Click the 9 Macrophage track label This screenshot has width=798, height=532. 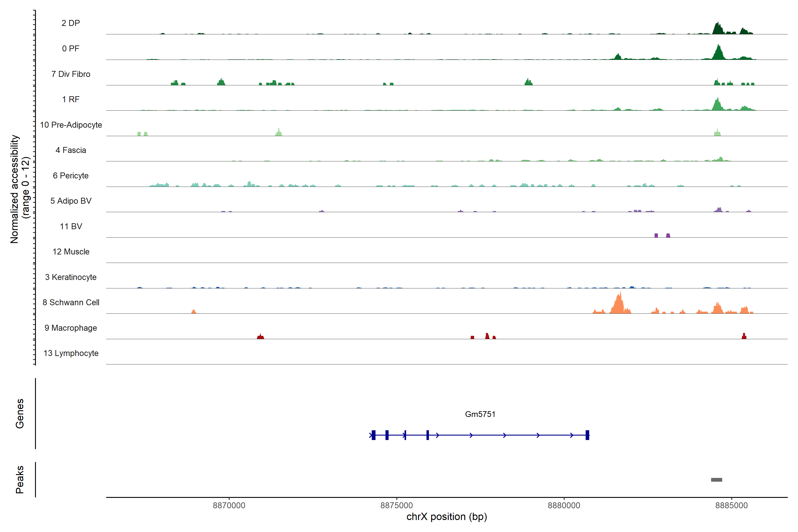click(x=70, y=328)
